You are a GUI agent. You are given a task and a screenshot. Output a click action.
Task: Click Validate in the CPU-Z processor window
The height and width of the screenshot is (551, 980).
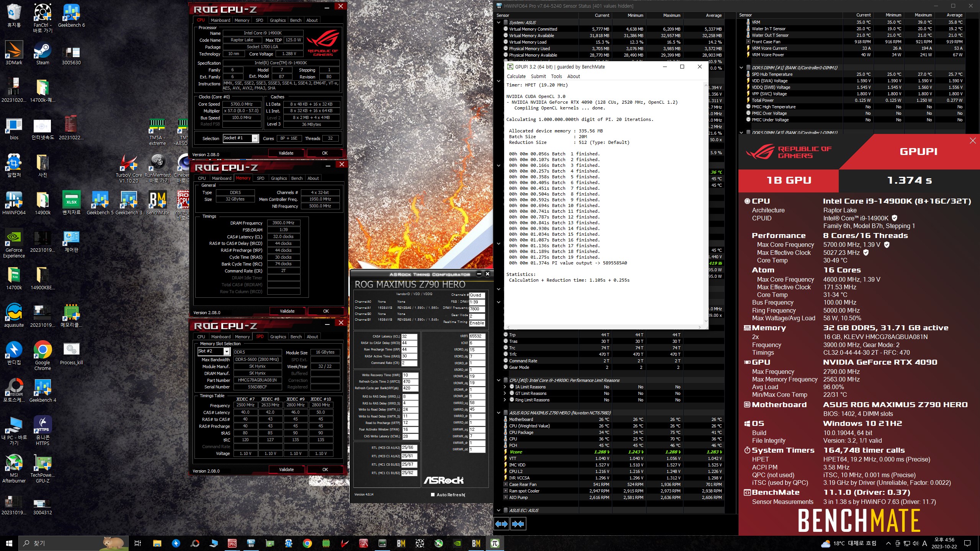(x=286, y=153)
